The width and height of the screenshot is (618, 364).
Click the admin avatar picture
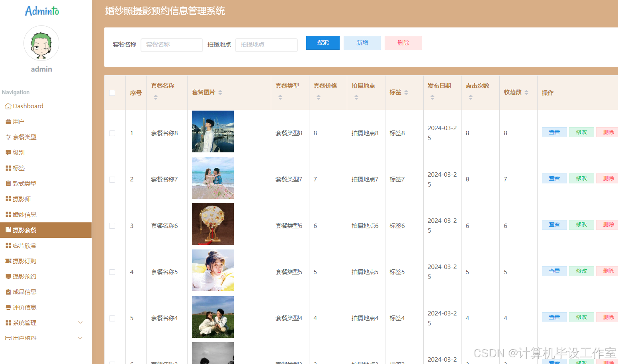(x=41, y=43)
